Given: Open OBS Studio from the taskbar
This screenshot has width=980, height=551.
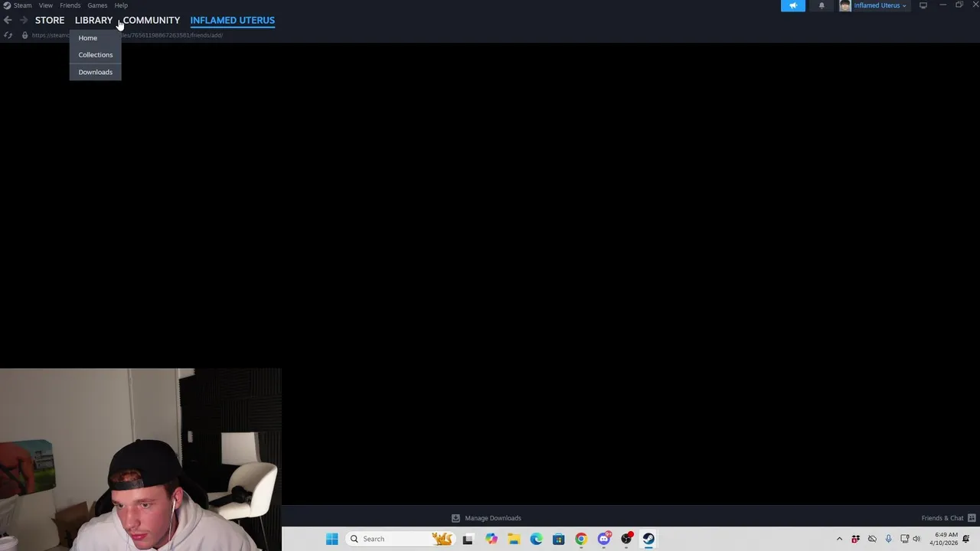Looking at the screenshot, I should click(x=626, y=539).
